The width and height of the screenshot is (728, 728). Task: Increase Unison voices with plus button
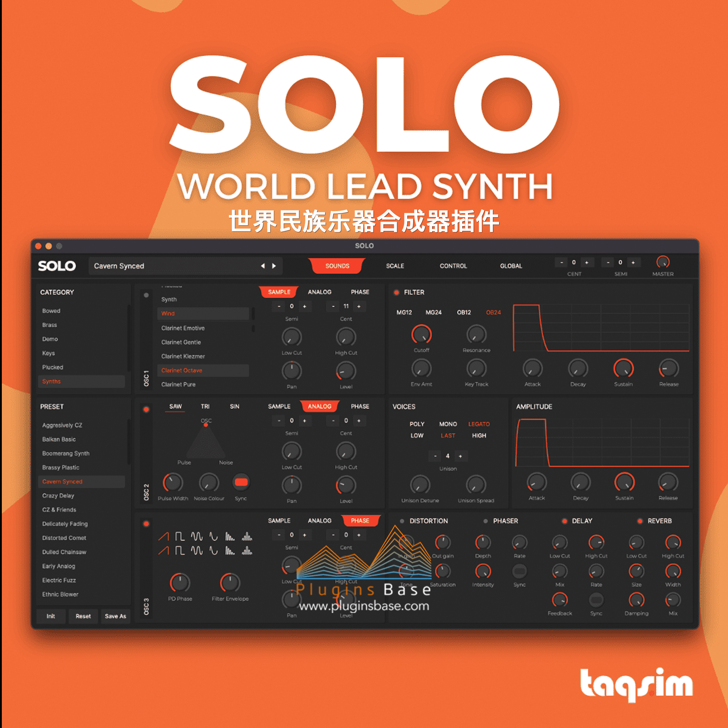coord(460,456)
